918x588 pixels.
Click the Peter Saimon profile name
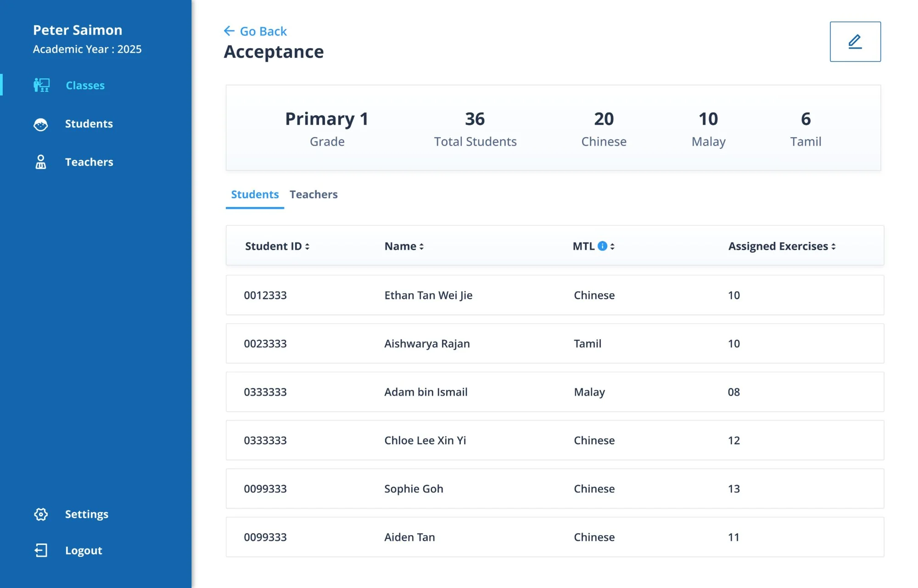[x=78, y=30]
